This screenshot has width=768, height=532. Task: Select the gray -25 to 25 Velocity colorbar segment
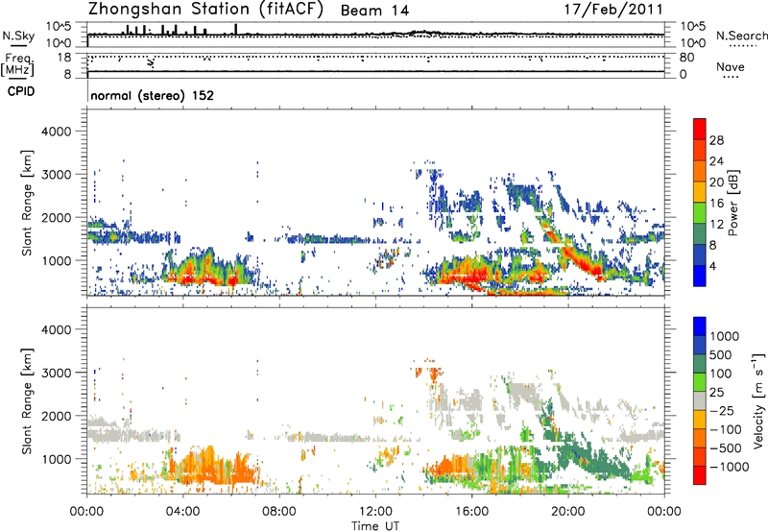(700, 400)
